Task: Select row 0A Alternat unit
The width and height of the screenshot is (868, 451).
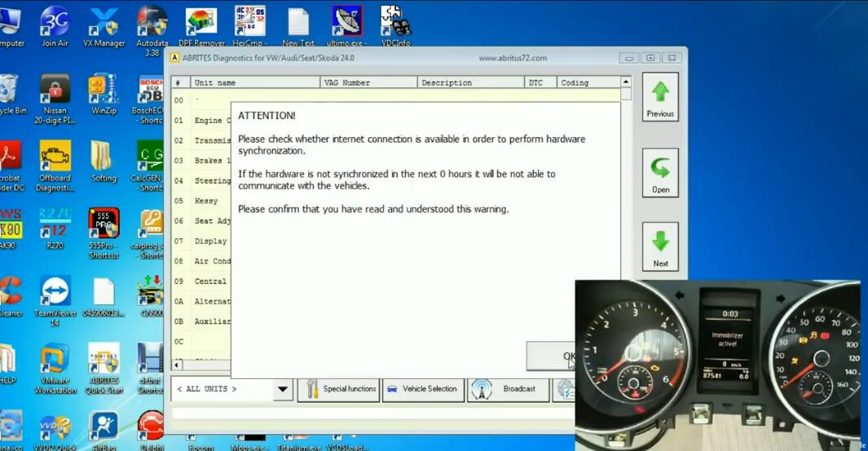Action: coord(201,302)
